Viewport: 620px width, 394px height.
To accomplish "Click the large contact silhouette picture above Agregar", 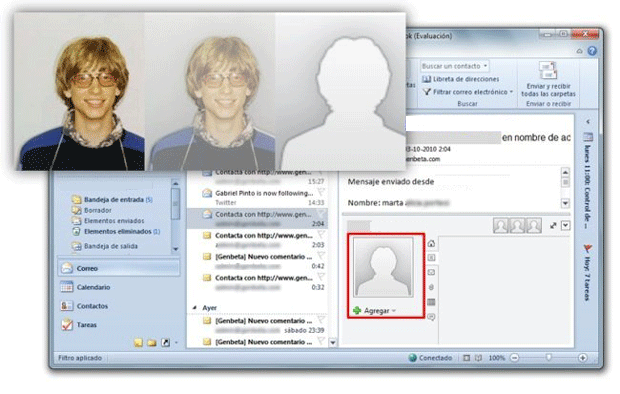I will pos(383,267).
